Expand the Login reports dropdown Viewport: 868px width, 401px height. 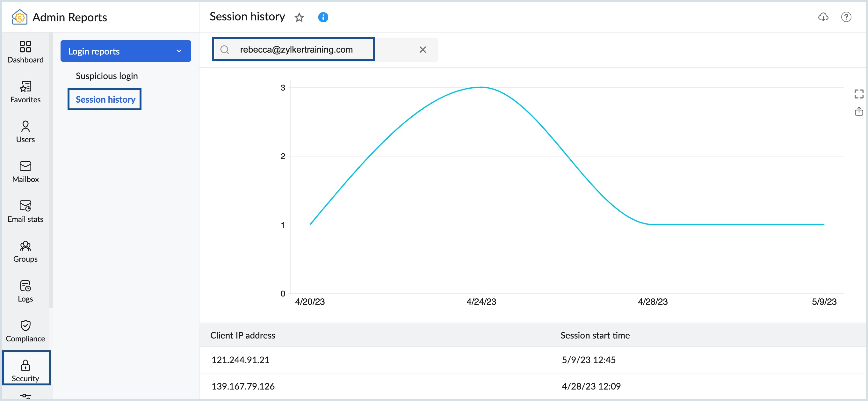[178, 50]
